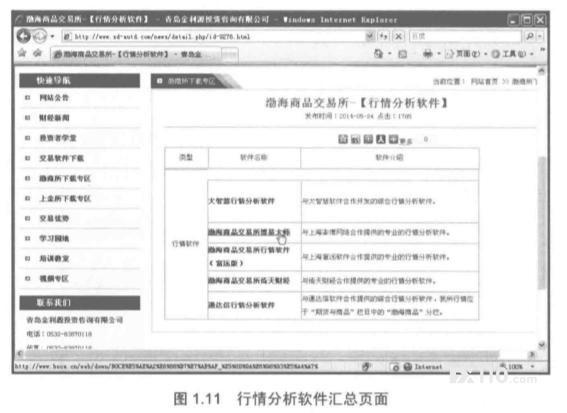The width and height of the screenshot is (567, 413).
Task: Open the recent pages dropdown beside Forward
Action: click(x=52, y=36)
